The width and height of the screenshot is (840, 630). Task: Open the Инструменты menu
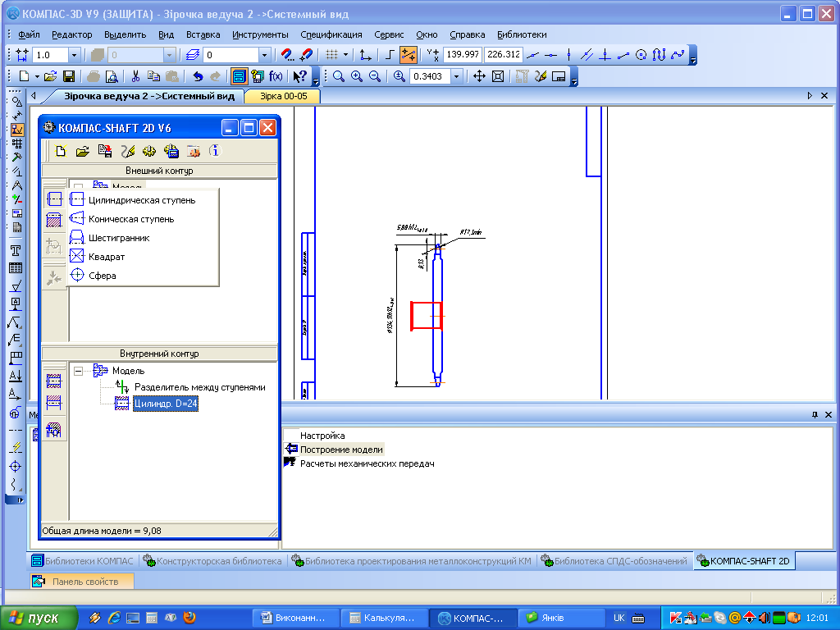tap(260, 34)
